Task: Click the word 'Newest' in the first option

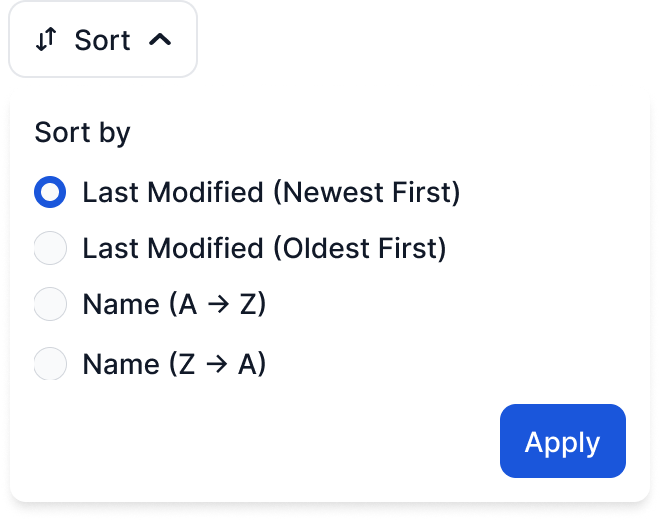Action: pyautogui.click(x=333, y=192)
